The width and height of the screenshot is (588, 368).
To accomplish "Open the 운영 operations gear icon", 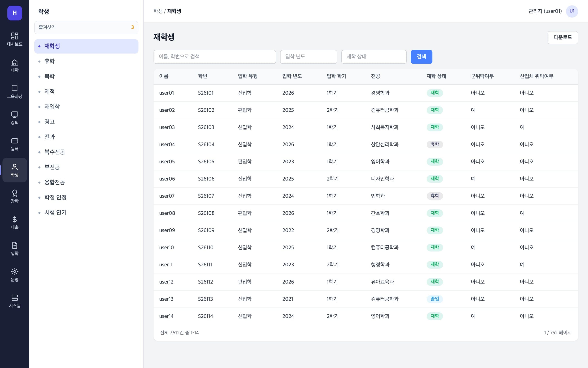I will click(14, 275).
